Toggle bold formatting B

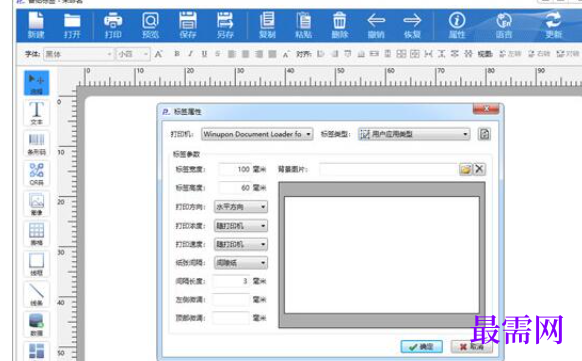[x=177, y=54]
